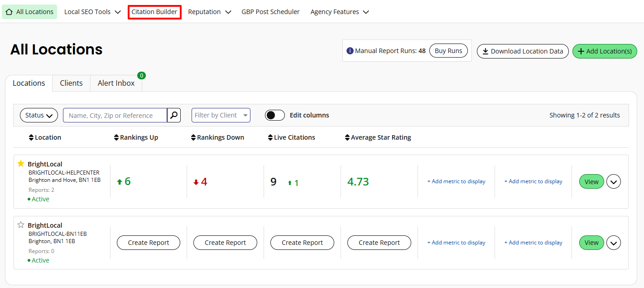This screenshot has height=288, width=644.
Task: Create Report under Average Star Rating
Action: pyautogui.click(x=379, y=243)
